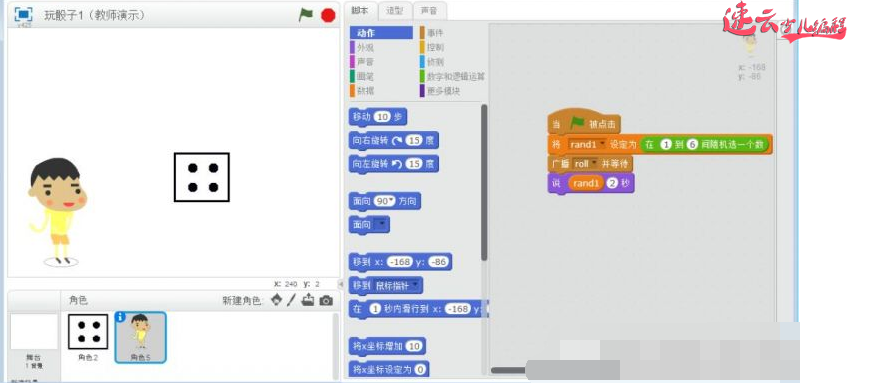Select the 外观 block category
Image resolution: width=878 pixels, height=383 pixels.
[x=365, y=48]
